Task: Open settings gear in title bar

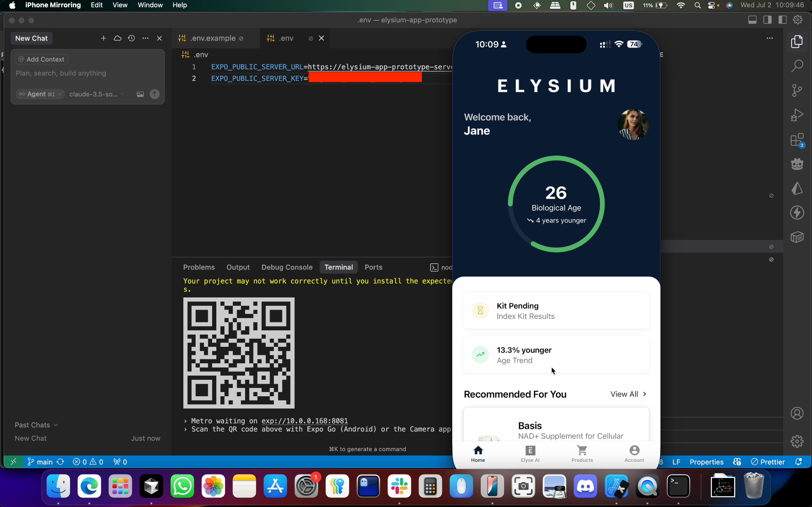Action: click(798, 20)
